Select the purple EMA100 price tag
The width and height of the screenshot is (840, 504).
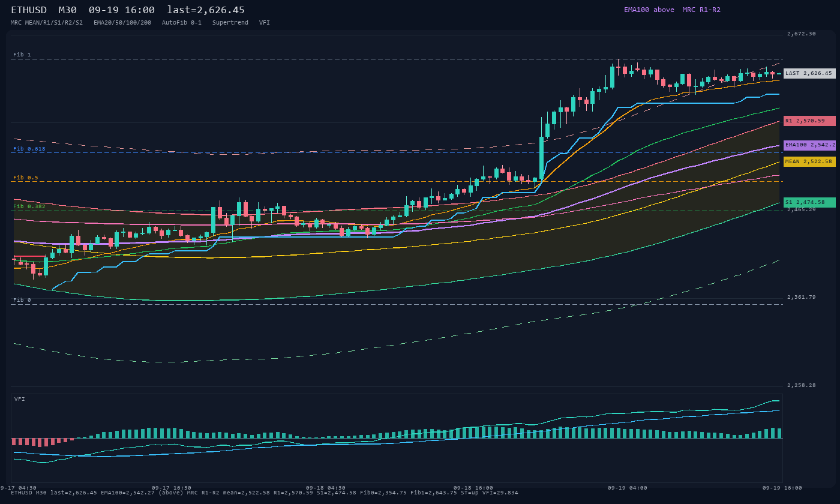tap(809, 145)
